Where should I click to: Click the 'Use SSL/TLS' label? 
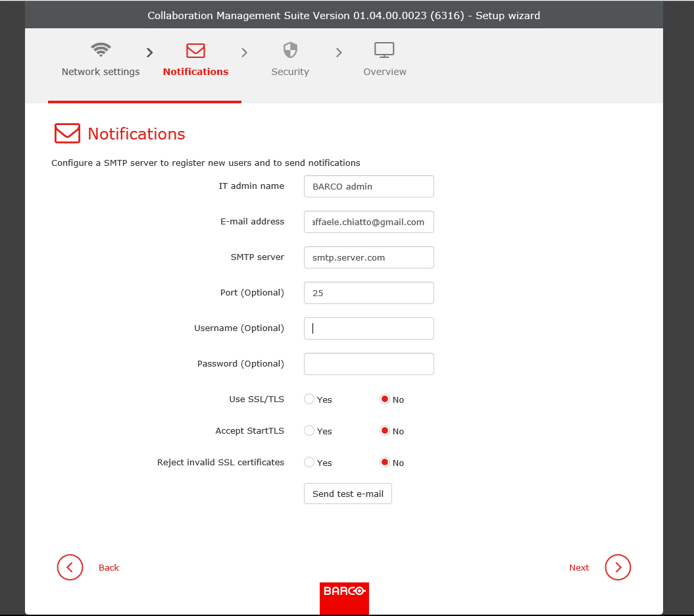pos(257,399)
